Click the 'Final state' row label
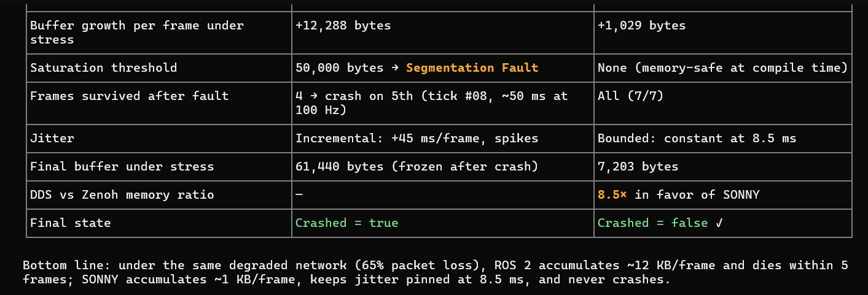868x295 pixels. (x=70, y=223)
